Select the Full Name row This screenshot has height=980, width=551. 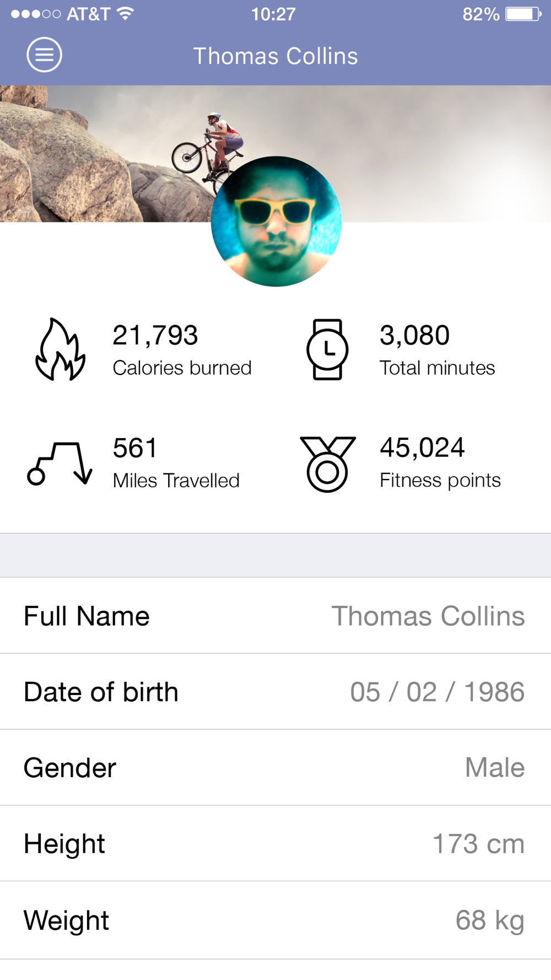tap(275, 616)
